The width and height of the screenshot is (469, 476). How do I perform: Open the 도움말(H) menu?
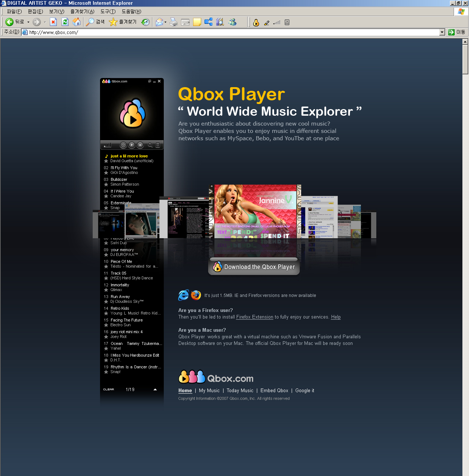tap(131, 11)
